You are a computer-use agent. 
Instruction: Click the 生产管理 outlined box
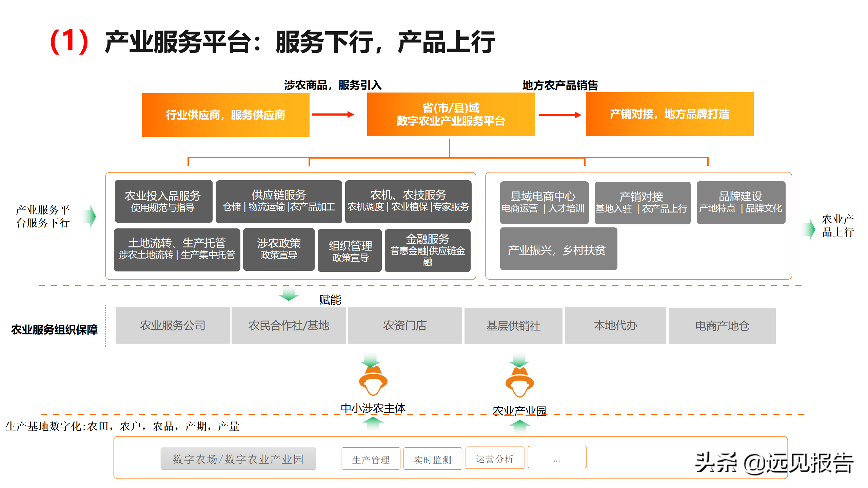tap(371, 459)
